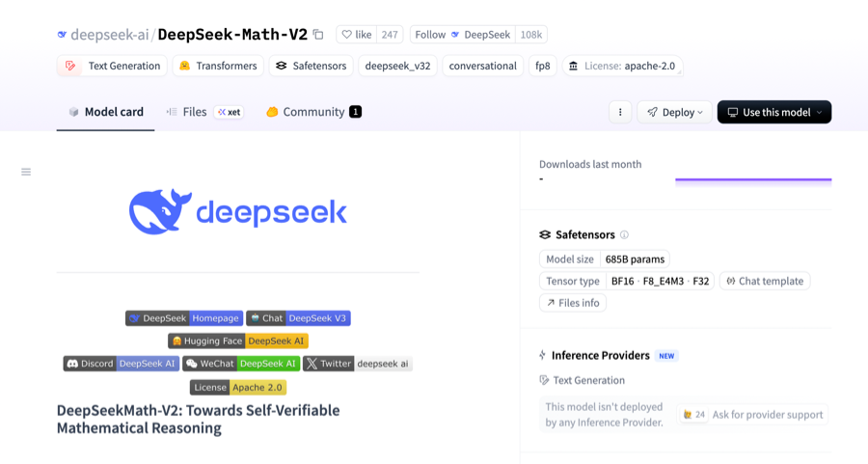Click the Safetensors info icon
This screenshot has height=464, width=868.
pyautogui.click(x=624, y=234)
